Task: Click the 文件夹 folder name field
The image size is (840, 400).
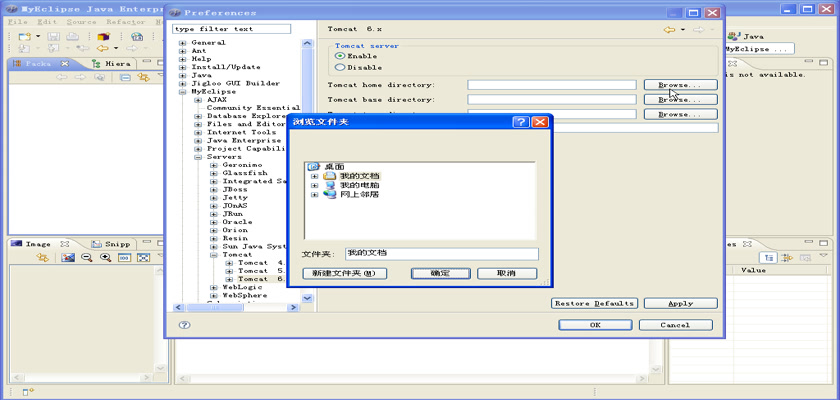Action: point(441,254)
